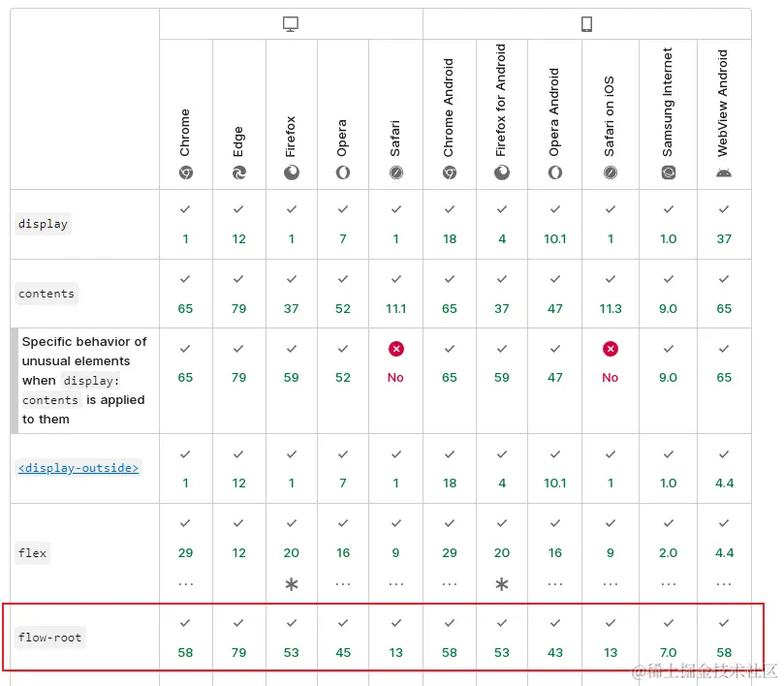Click the red X in desktop Safari column
Viewport: 784px width, 686px height.
pyautogui.click(x=395, y=349)
